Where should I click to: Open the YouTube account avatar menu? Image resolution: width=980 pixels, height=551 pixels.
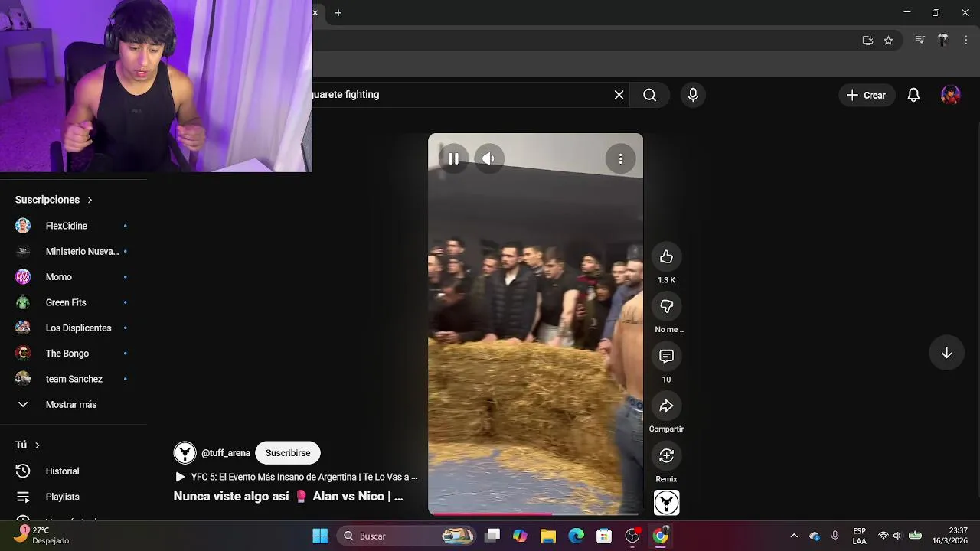tap(950, 95)
